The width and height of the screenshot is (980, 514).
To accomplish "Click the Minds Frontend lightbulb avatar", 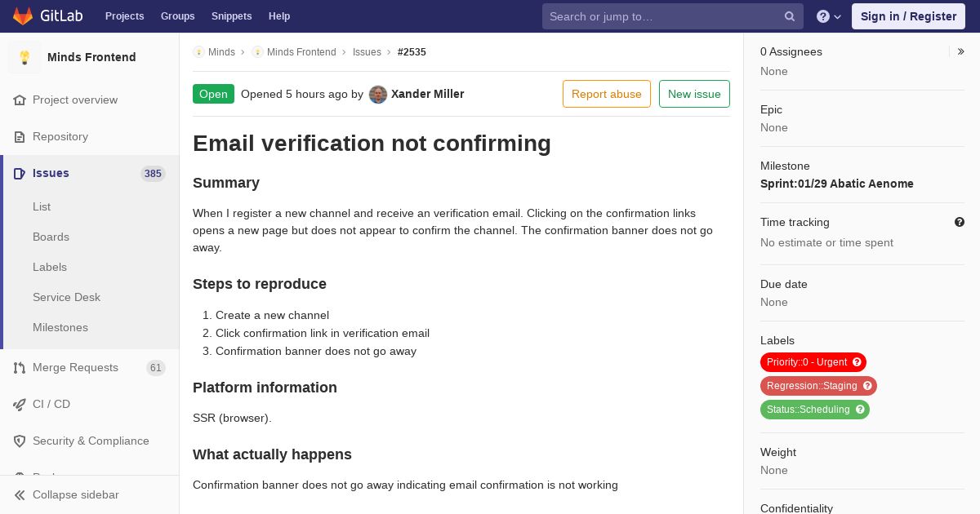I will pos(24,57).
